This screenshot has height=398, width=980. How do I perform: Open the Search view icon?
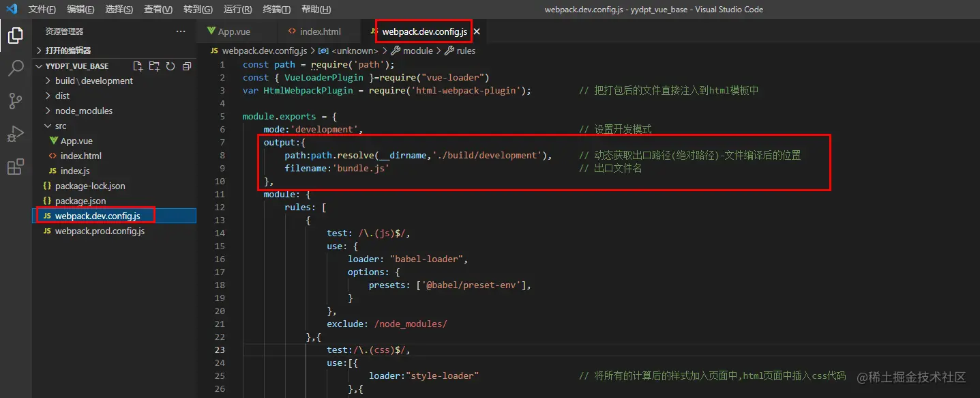point(15,68)
